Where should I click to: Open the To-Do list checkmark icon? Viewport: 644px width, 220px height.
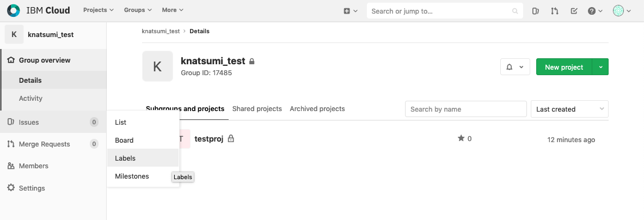(574, 11)
